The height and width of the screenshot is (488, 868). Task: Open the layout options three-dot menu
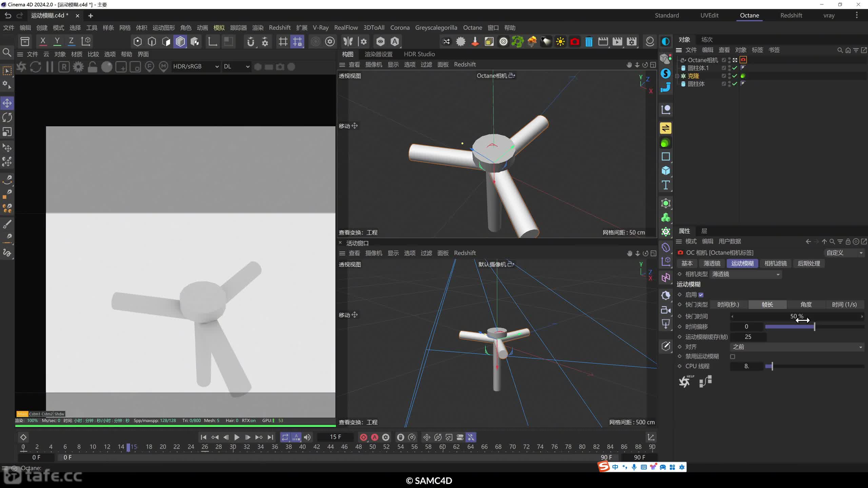[x=856, y=15]
